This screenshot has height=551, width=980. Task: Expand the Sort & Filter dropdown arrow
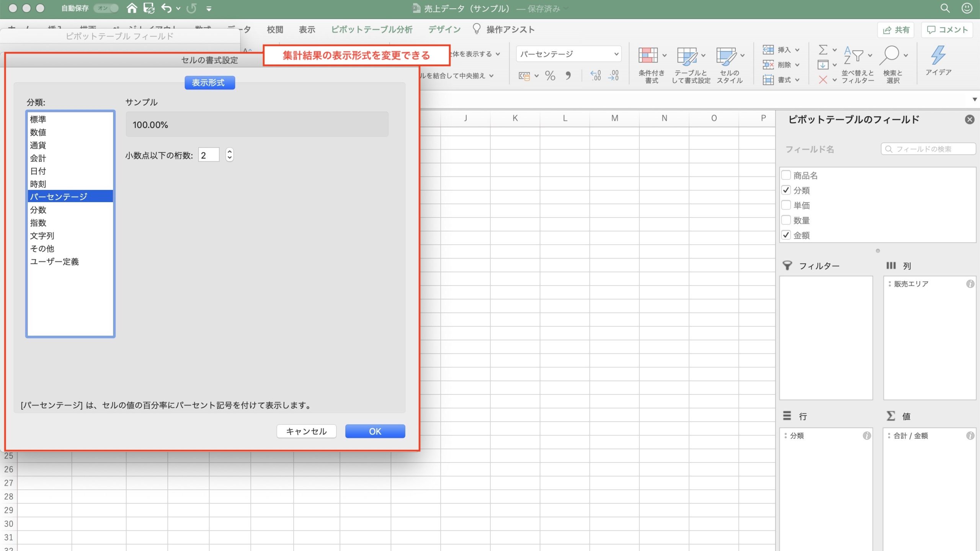870,56
